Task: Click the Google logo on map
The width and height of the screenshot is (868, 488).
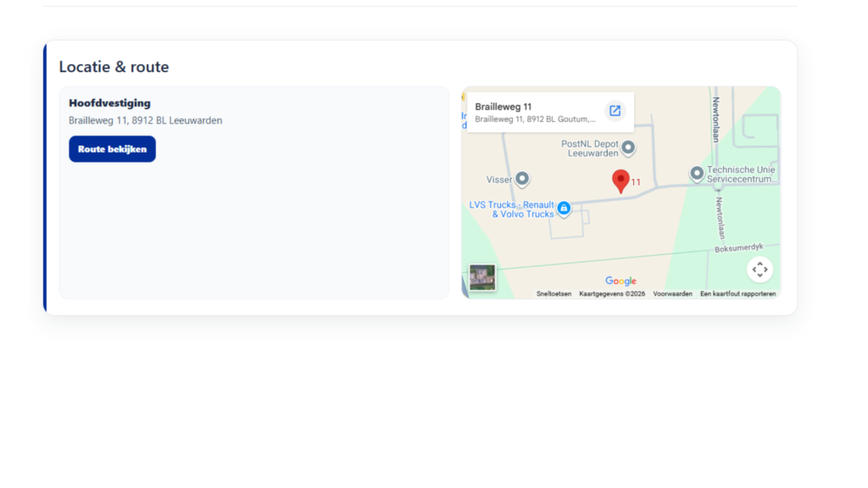Action: point(620,281)
